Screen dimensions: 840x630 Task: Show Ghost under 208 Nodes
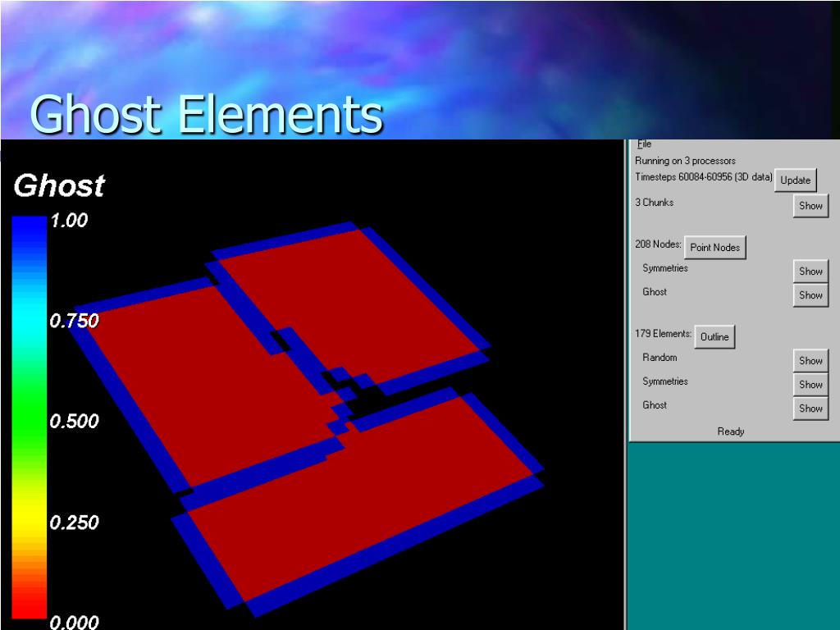(810, 295)
